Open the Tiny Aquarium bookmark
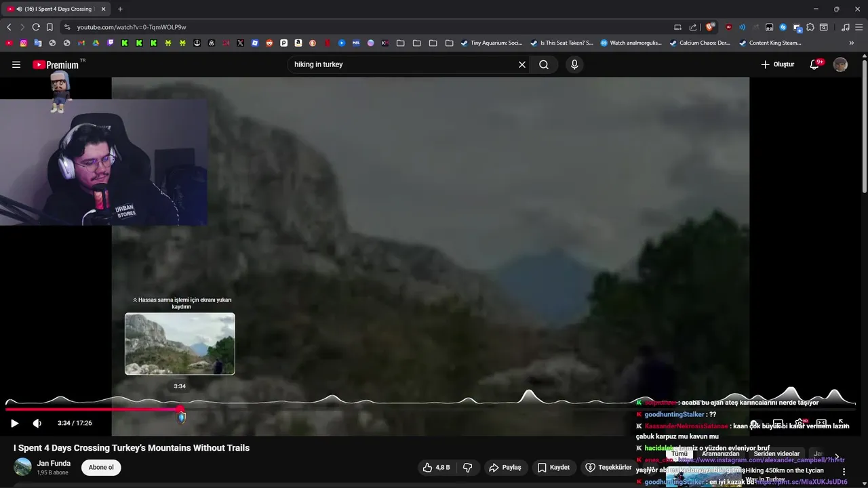The image size is (868, 488). (491, 43)
